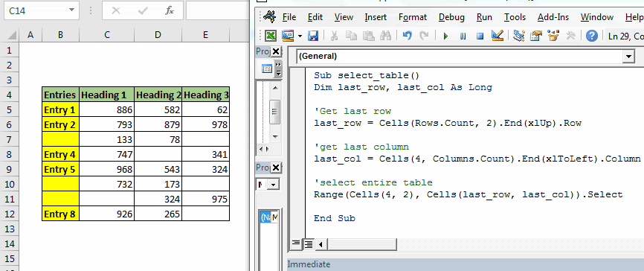Screen dimensions: 644x271
Task: Toggle Full Module View button below code
Action: tap(308, 244)
